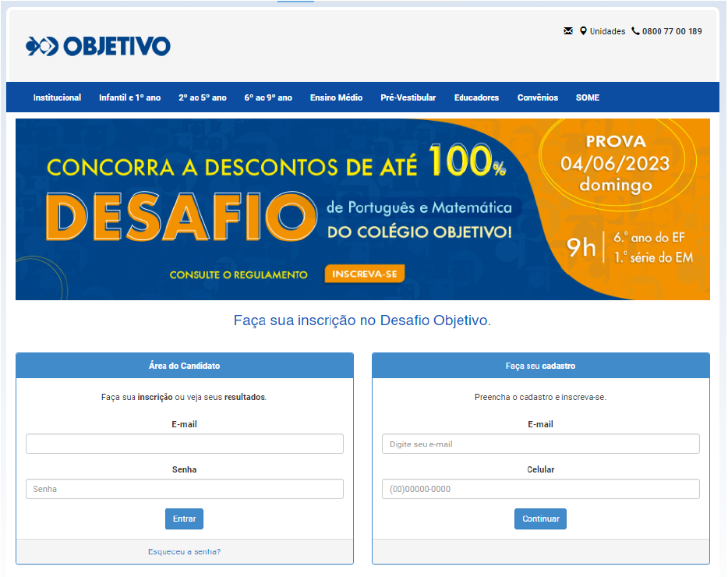728x577 pixels.
Task: Open the Convênios menu item
Action: click(538, 97)
